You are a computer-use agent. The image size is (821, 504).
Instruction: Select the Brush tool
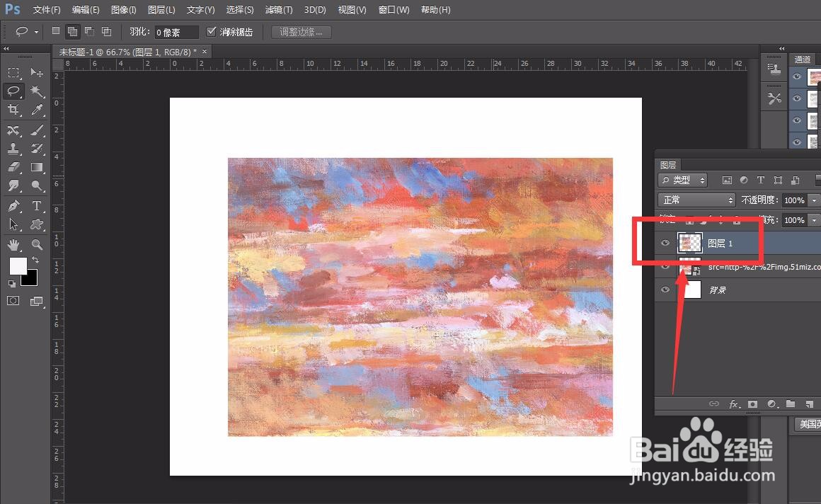pyautogui.click(x=37, y=130)
